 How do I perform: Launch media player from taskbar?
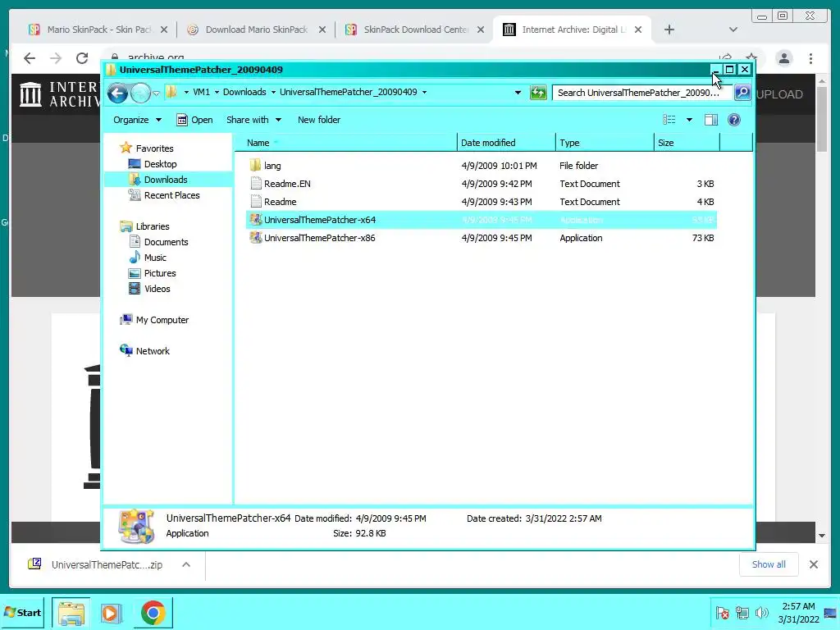click(x=112, y=612)
